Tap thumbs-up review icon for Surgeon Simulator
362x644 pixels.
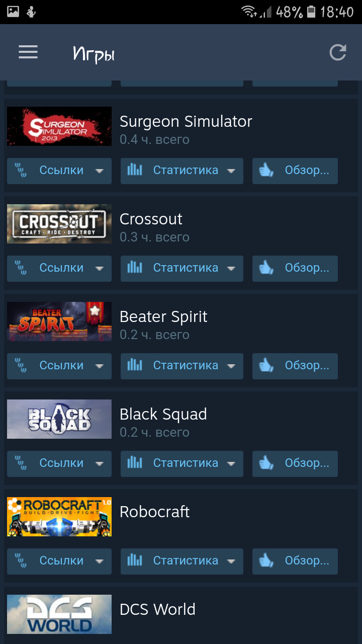(x=266, y=171)
